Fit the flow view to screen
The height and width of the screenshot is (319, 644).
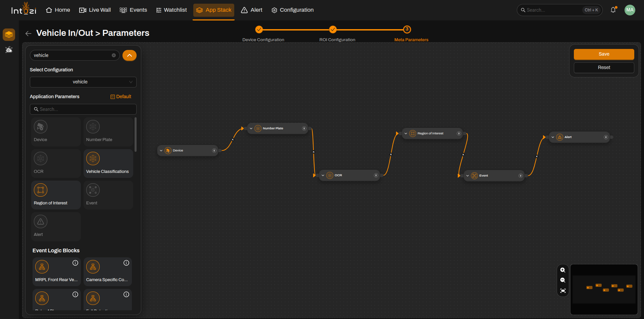(x=563, y=291)
